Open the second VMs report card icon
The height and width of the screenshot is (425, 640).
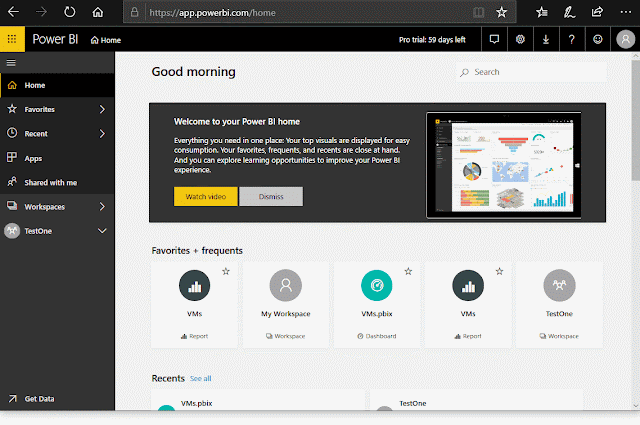click(x=468, y=285)
